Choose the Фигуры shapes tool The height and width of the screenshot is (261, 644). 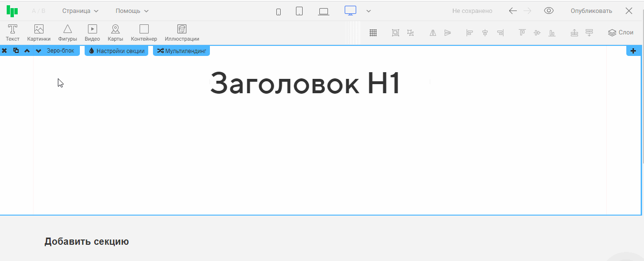67,33
